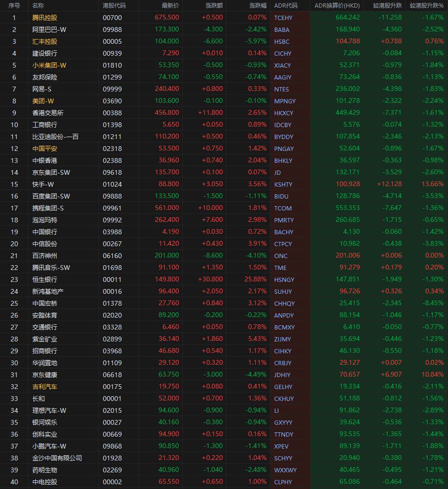This screenshot has width=448, height=489.
Task: Click latest price 675.500
Action: pos(167,18)
